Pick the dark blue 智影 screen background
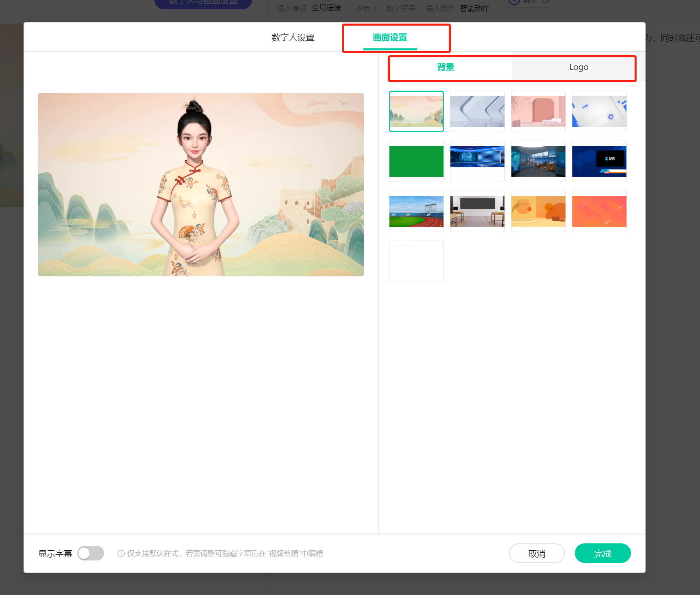 [x=599, y=161]
